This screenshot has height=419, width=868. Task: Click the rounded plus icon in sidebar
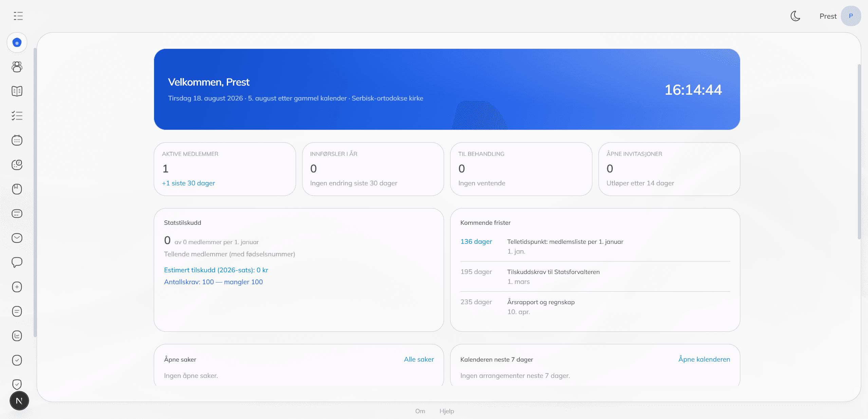[17, 287]
